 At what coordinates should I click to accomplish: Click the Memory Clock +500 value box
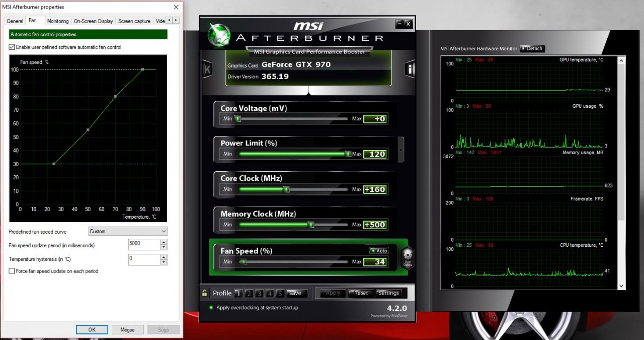pyautogui.click(x=375, y=225)
